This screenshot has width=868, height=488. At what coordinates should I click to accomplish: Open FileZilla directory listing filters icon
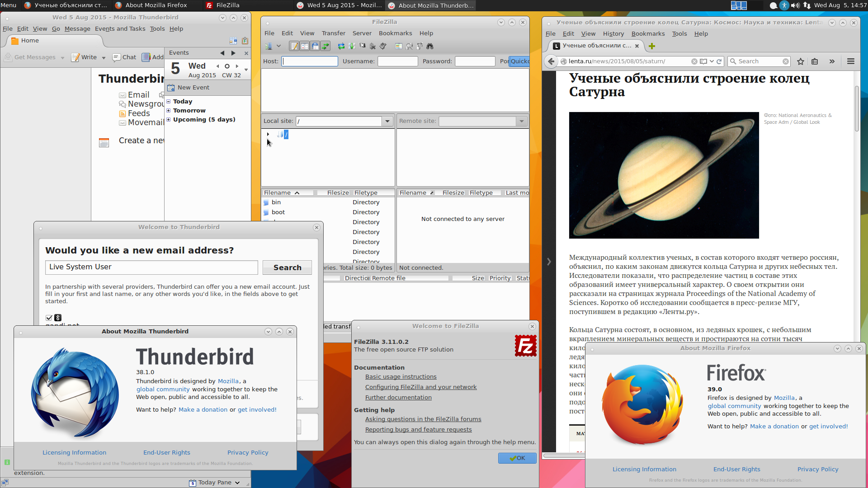398,46
